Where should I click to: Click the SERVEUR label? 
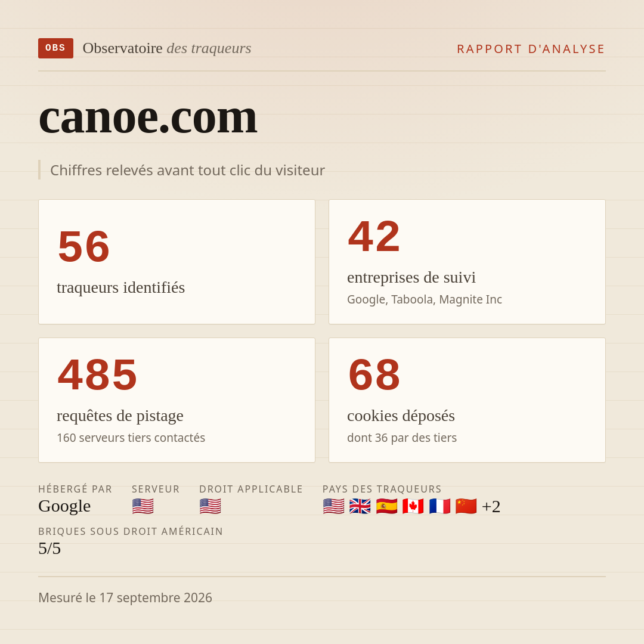click(x=156, y=489)
